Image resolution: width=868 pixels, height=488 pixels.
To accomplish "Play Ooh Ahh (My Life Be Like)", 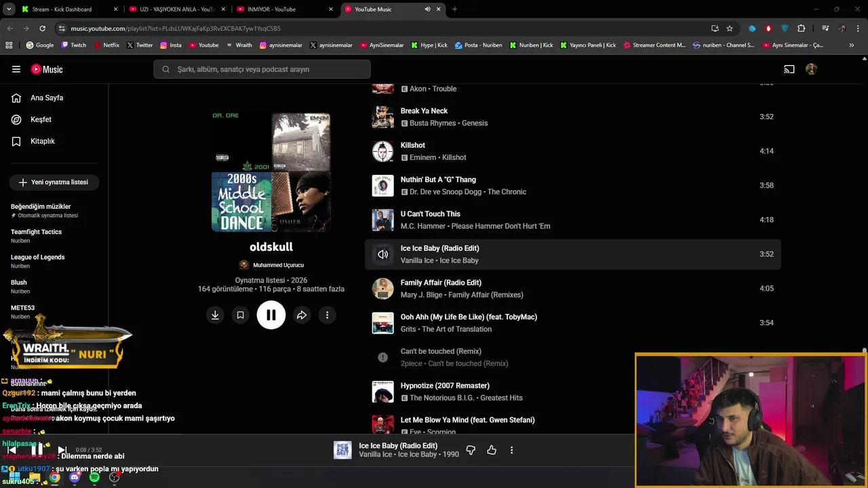I will click(469, 317).
